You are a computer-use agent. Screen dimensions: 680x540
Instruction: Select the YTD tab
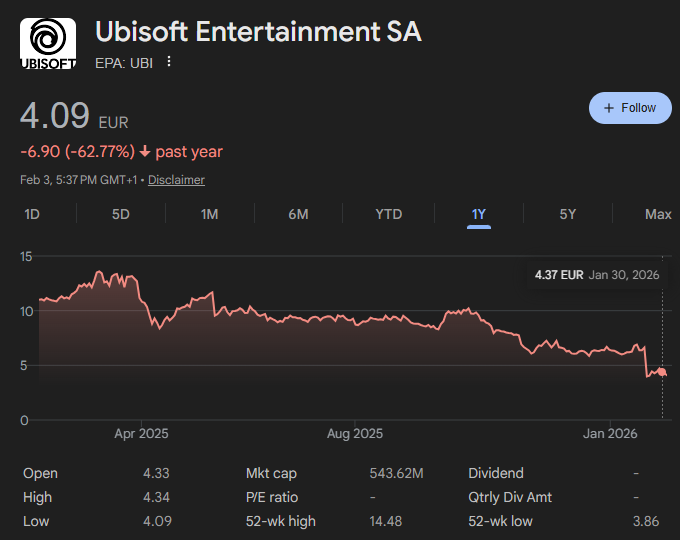388,214
